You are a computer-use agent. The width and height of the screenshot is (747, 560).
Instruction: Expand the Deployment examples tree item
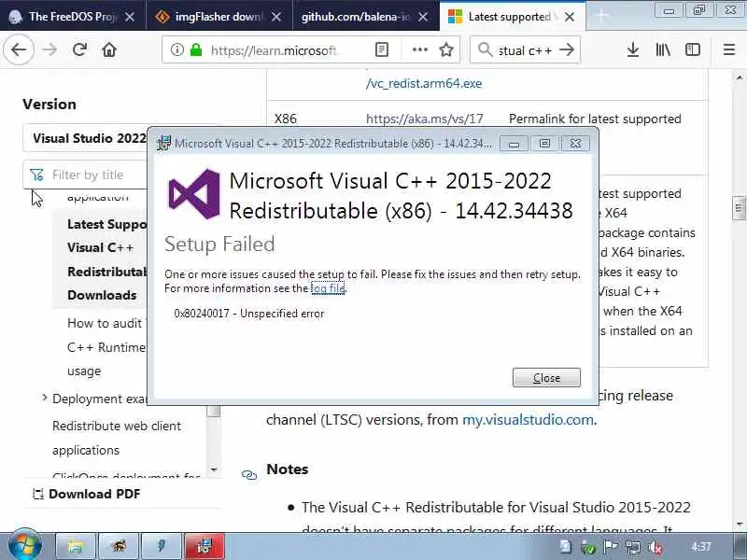44,398
